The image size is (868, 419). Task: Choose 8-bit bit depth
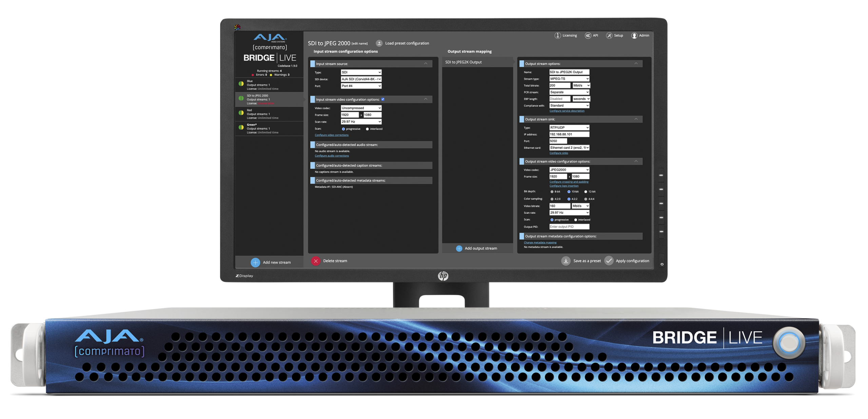(552, 192)
